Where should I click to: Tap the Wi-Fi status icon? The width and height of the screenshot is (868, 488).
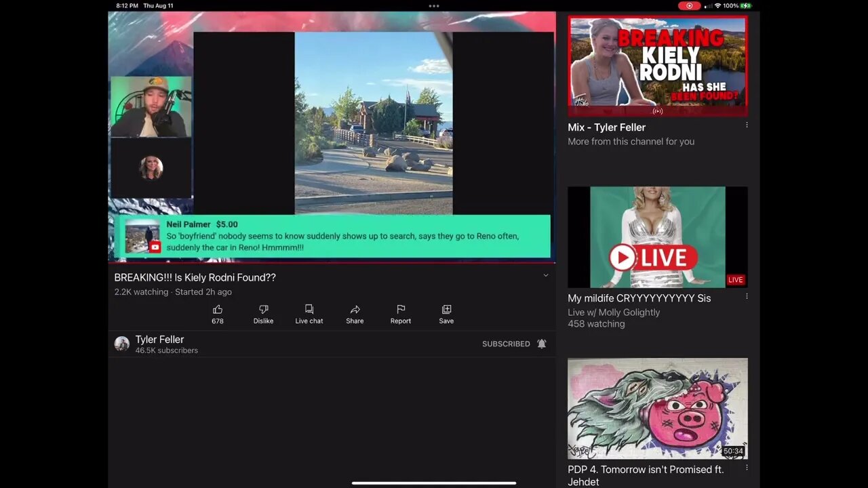tap(717, 5)
